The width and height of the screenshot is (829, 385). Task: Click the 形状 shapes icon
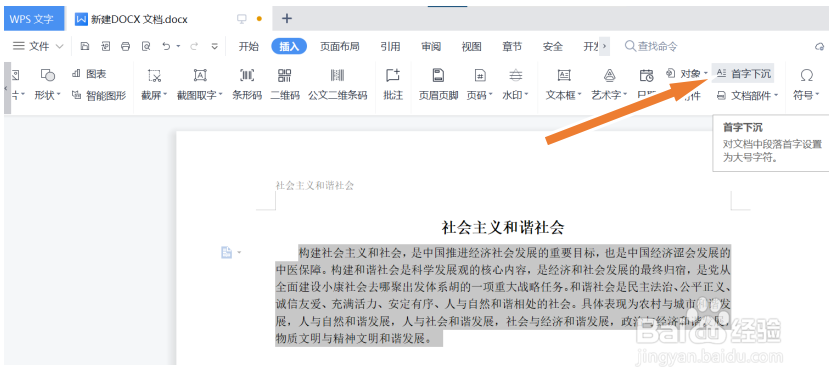(x=48, y=76)
